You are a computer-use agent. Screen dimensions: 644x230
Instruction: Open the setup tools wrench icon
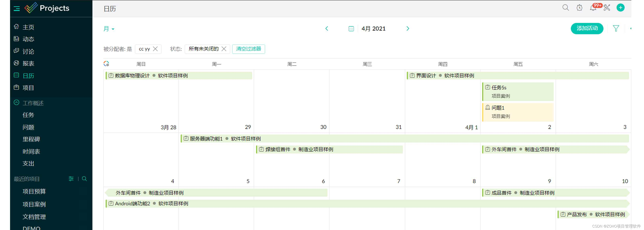607,8
